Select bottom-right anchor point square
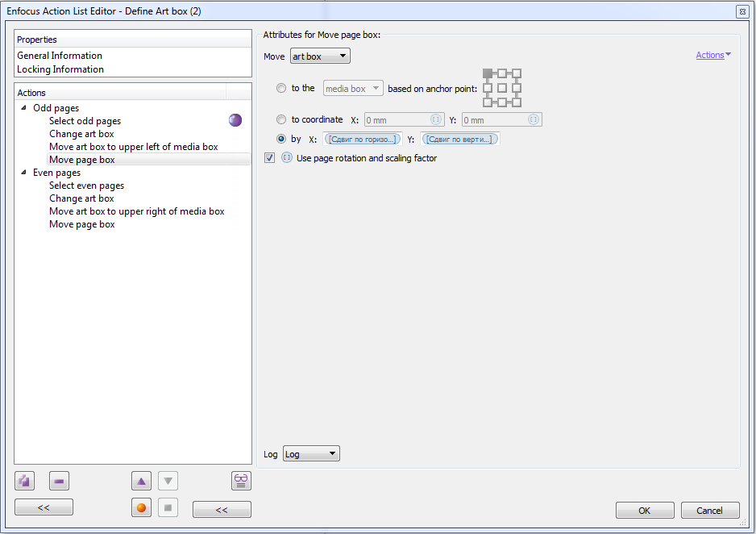Image resolution: width=756 pixels, height=534 pixels. click(x=517, y=102)
